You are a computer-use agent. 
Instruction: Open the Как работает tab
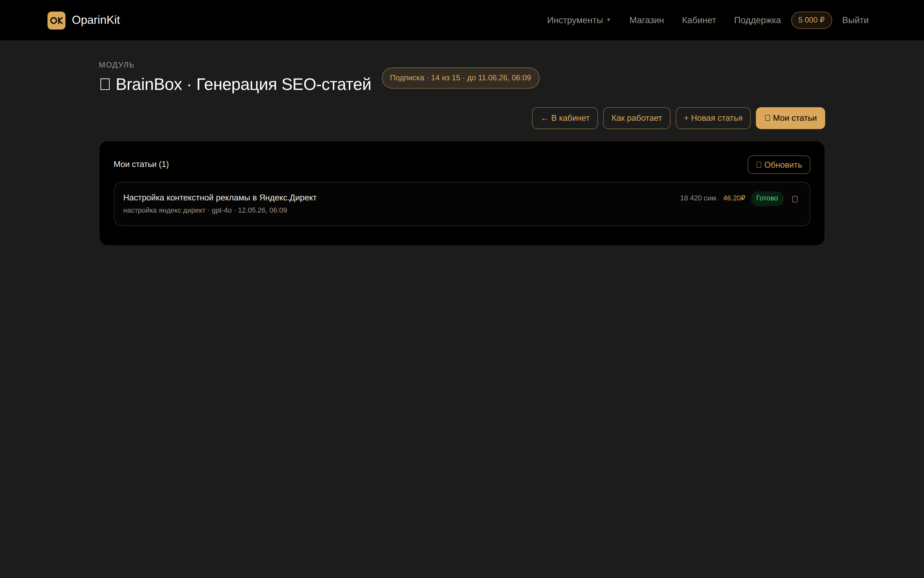click(x=637, y=118)
